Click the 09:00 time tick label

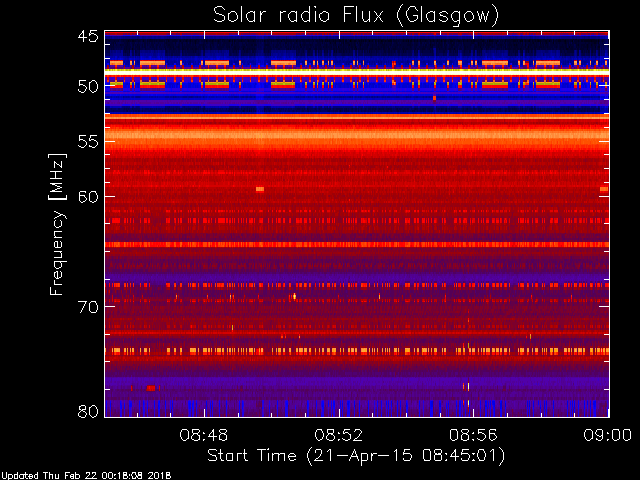tap(607, 435)
